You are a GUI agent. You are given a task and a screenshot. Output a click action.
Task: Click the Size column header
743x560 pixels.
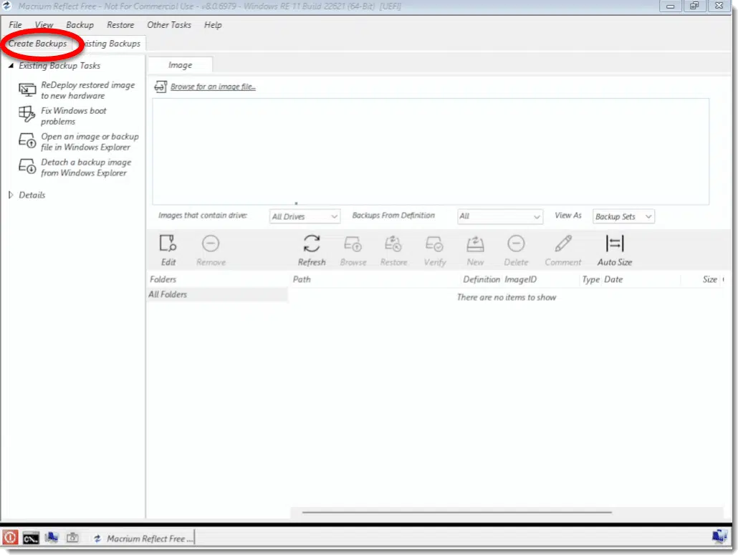(x=709, y=279)
